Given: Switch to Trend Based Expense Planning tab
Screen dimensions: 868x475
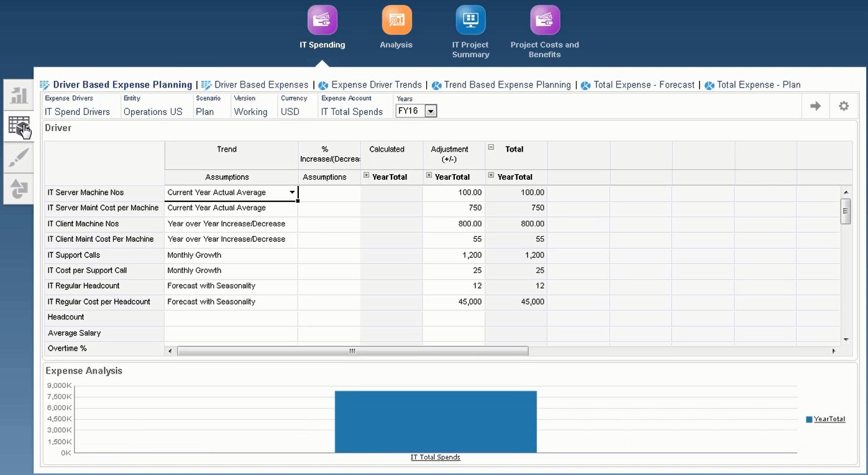Looking at the screenshot, I should pos(507,85).
